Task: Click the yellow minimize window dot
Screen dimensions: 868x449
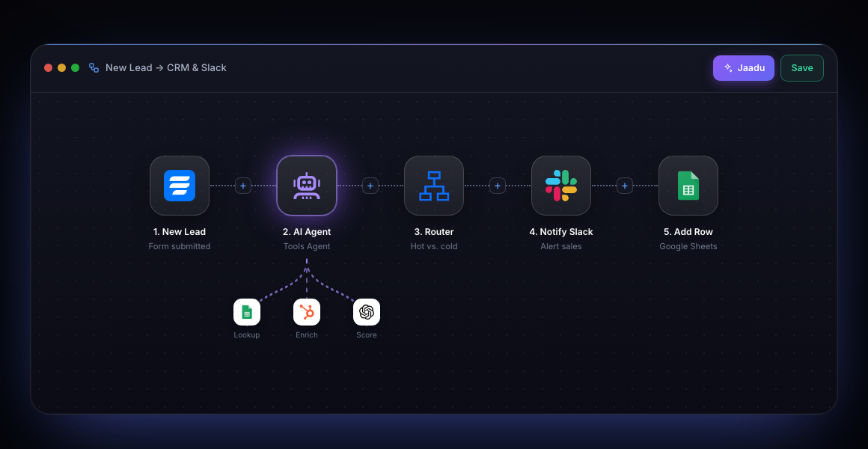Action: point(62,68)
